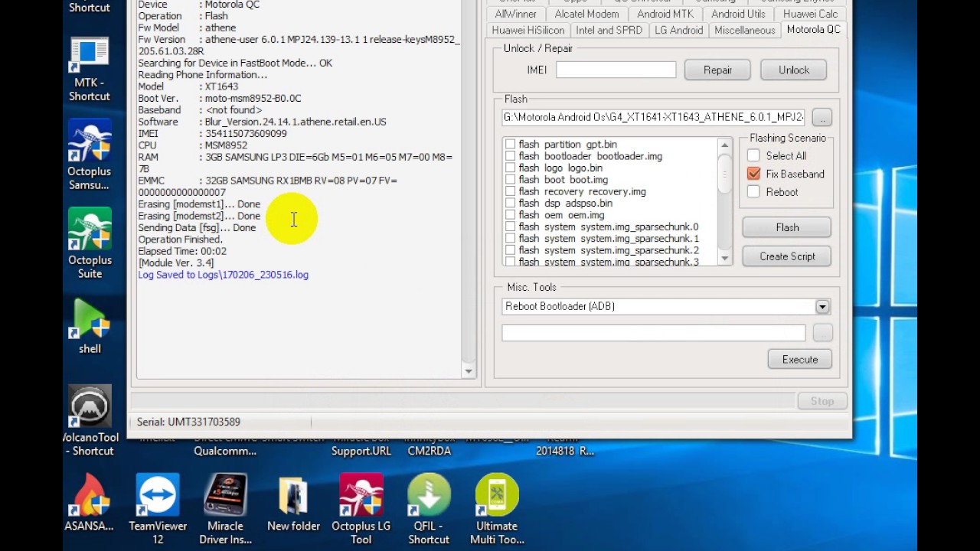The height and width of the screenshot is (551, 980).
Task: Open the shell desktop icon
Action: 90,325
